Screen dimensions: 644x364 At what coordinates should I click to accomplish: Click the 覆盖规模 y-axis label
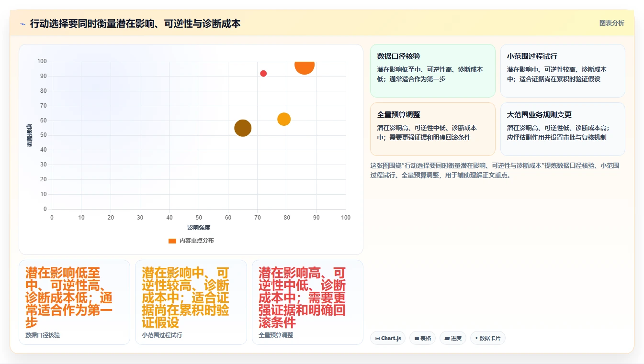point(30,135)
